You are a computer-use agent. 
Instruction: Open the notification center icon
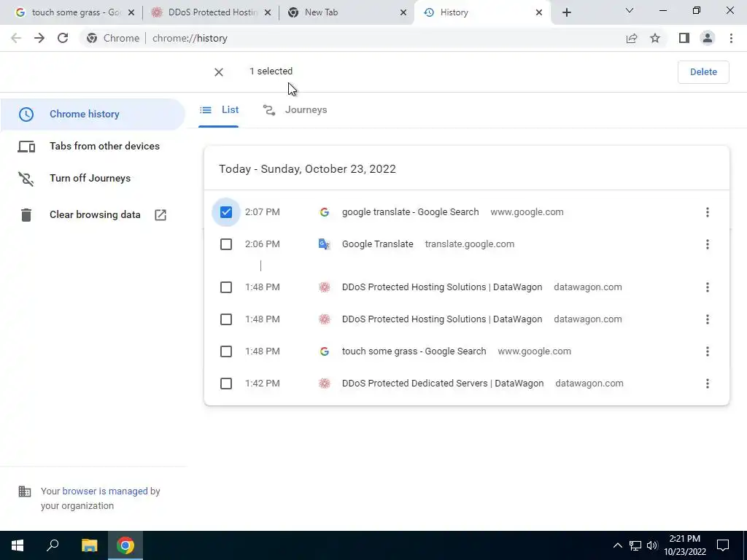pos(723,545)
